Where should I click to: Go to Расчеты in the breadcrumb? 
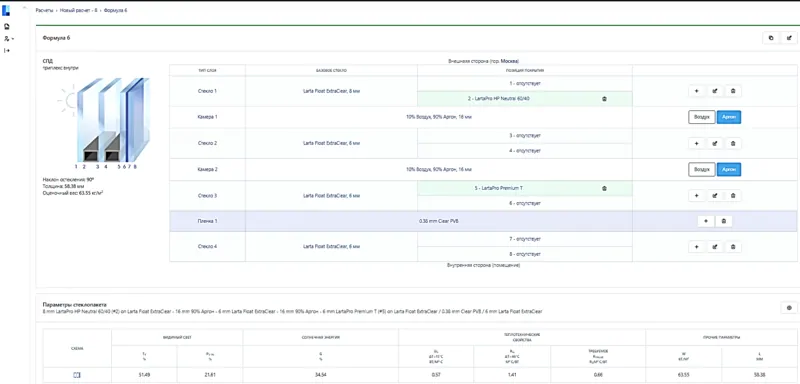44,10
